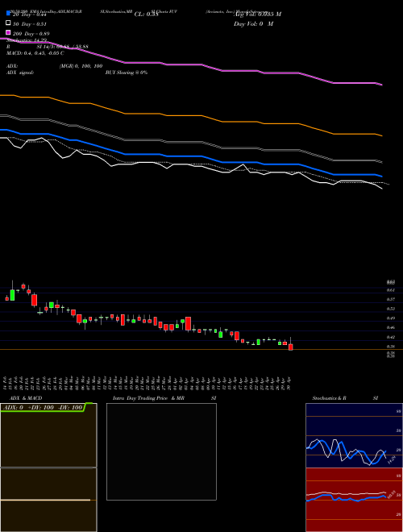Click the 0.46 price axis label
Image resolution: width=403 pixels, height=532 pixels.
coord(391,328)
